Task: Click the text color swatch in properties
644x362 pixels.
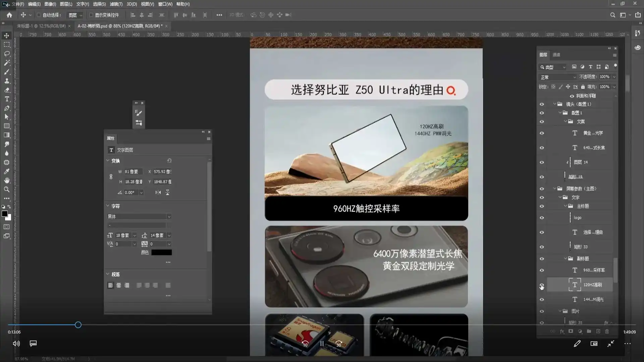Action: pyautogui.click(x=161, y=252)
